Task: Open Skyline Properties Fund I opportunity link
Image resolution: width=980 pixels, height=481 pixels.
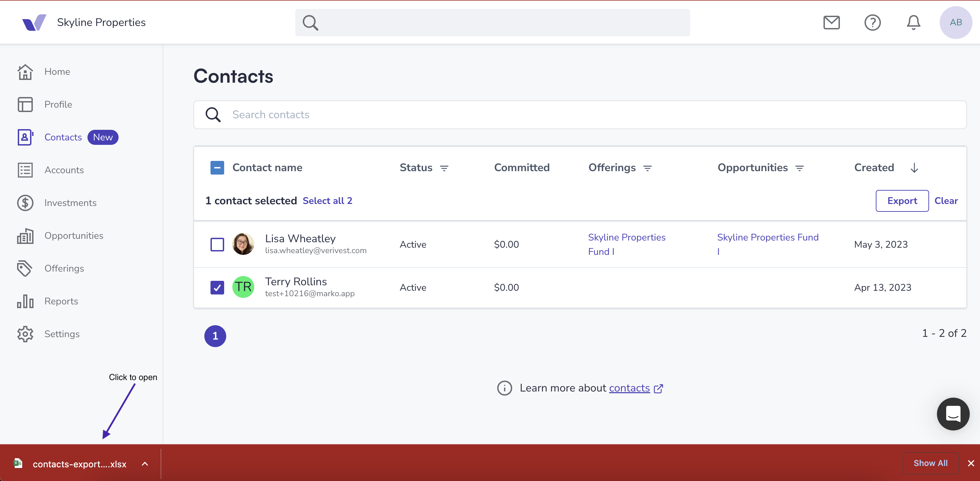Action: coord(768,245)
